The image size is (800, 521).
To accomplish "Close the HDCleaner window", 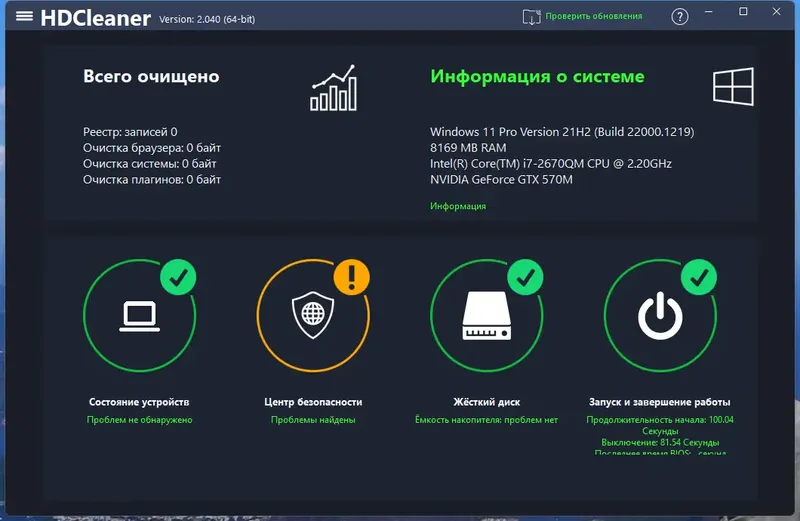I will (x=777, y=12).
